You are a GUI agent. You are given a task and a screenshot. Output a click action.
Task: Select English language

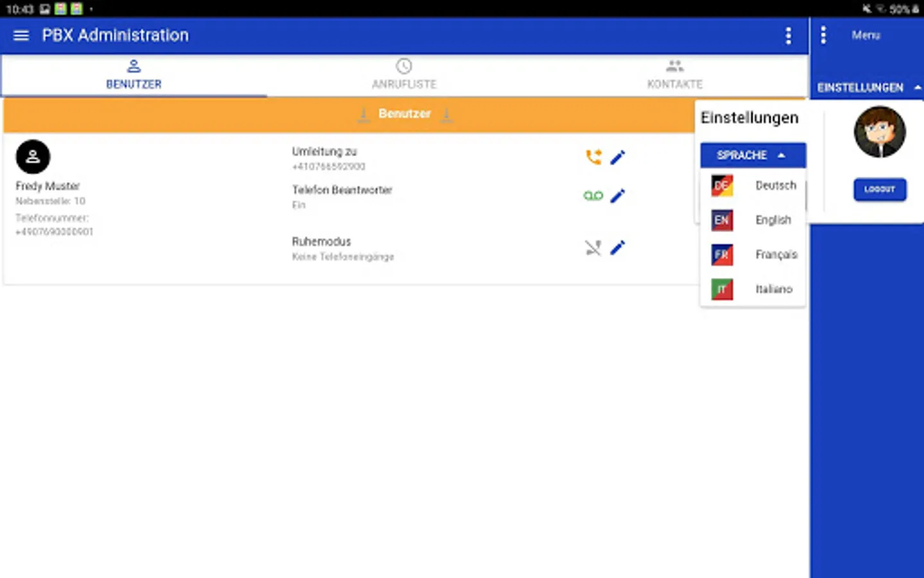753,220
